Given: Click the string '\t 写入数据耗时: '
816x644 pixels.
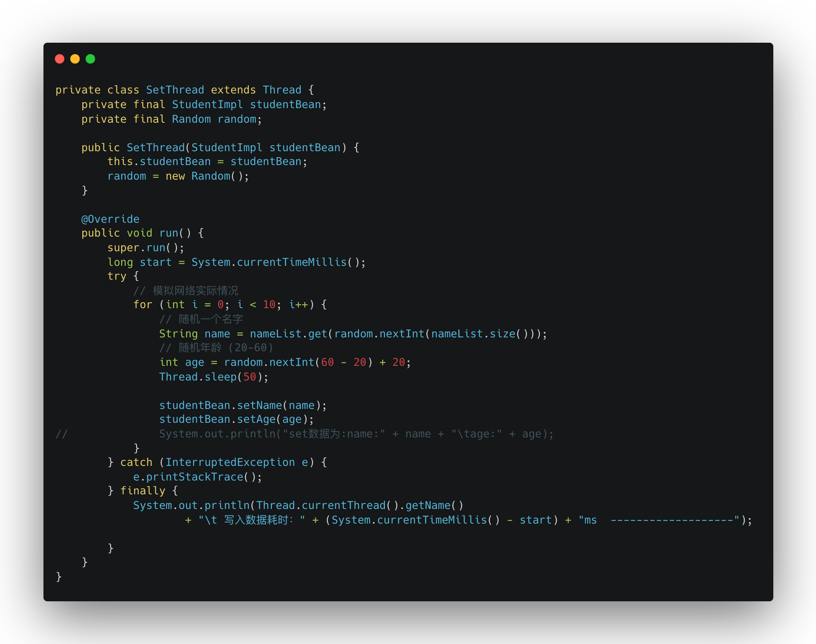Looking at the screenshot, I should click(x=252, y=520).
